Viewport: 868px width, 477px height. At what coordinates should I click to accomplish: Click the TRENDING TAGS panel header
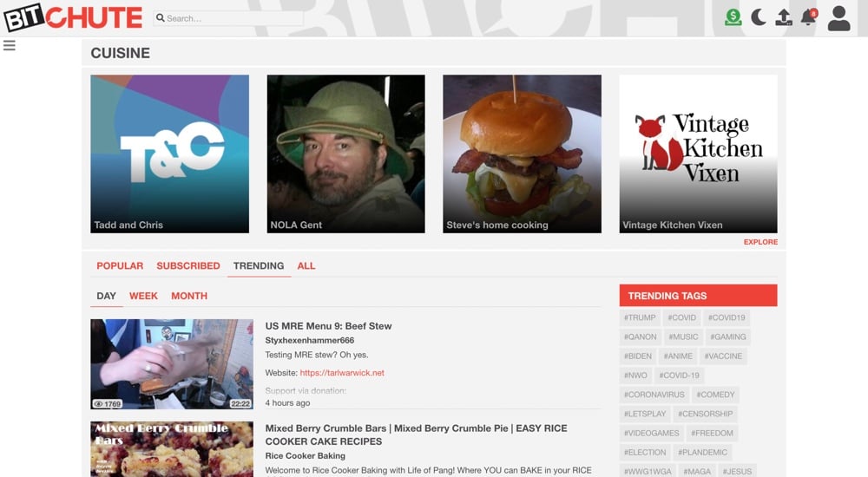698,296
